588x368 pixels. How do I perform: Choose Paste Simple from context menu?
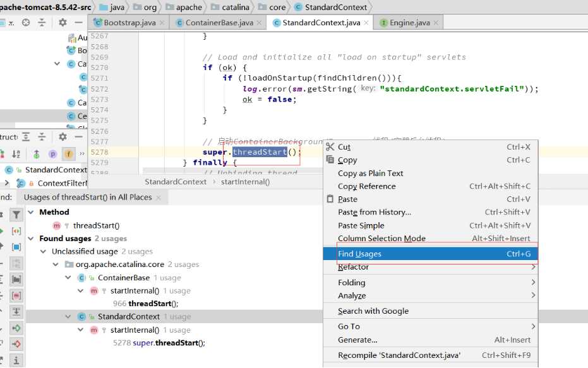(x=431, y=225)
